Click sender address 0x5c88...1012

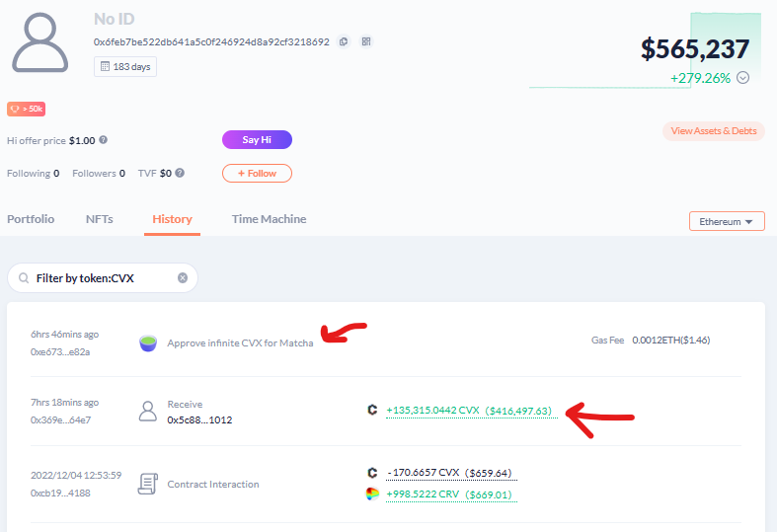(x=199, y=420)
